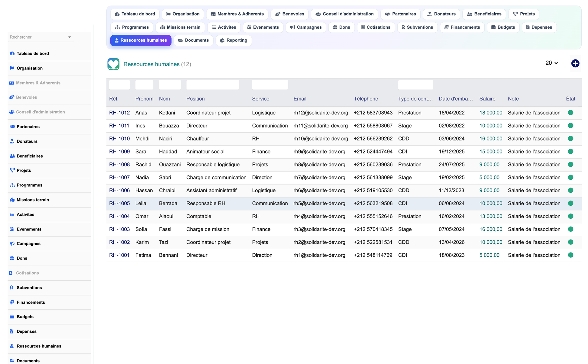The image size is (588, 364).
Task: Sort by the Service column header
Action: tap(260, 99)
